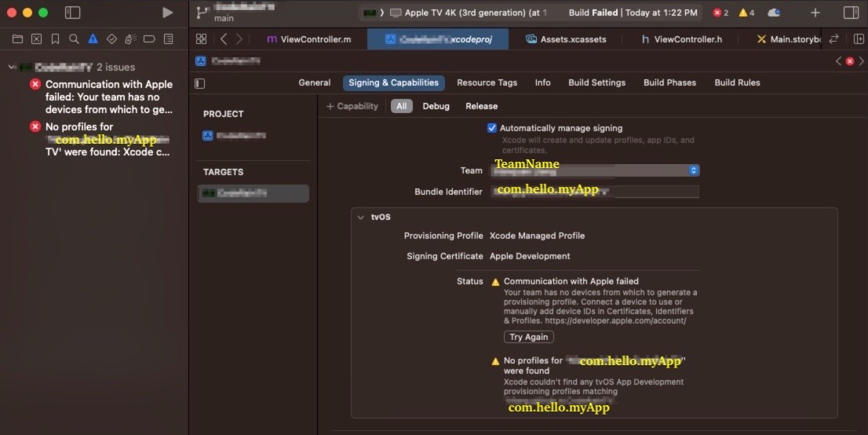Screen dimensions: 868x435
Task: Collapse the tvOS section
Action: coord(360,217)
